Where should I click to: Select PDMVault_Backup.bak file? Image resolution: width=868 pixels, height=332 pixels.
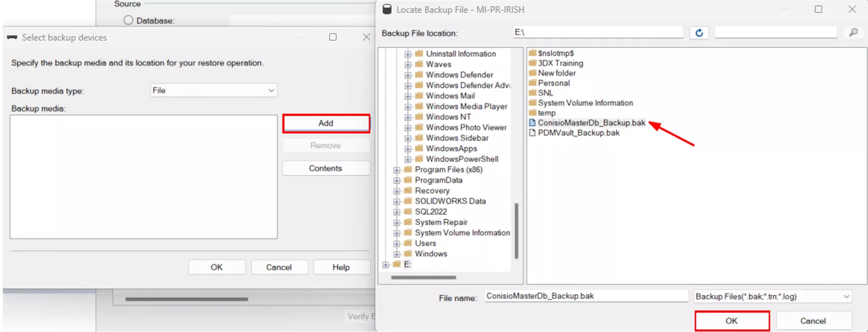[578, 133]
